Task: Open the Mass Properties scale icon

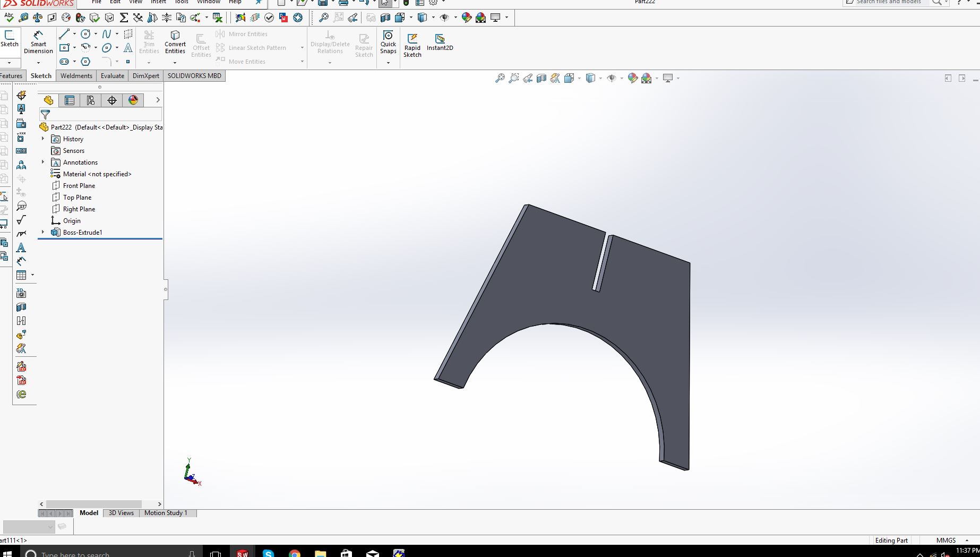Action: tap(38, 18)
